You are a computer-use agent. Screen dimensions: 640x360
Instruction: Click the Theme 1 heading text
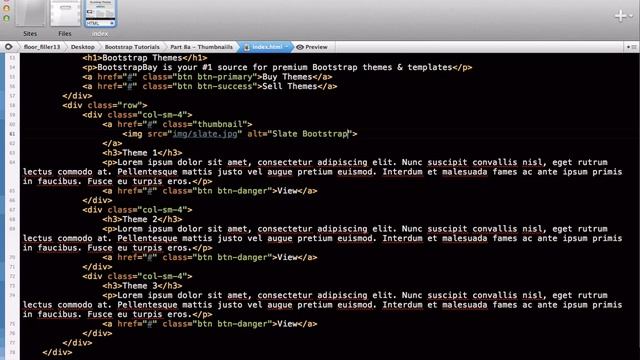pyautogui.click(x=140, y=153)
